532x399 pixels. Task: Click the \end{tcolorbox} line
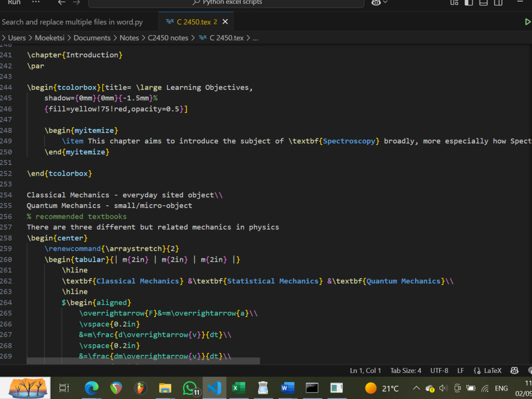tap(60, 173)
